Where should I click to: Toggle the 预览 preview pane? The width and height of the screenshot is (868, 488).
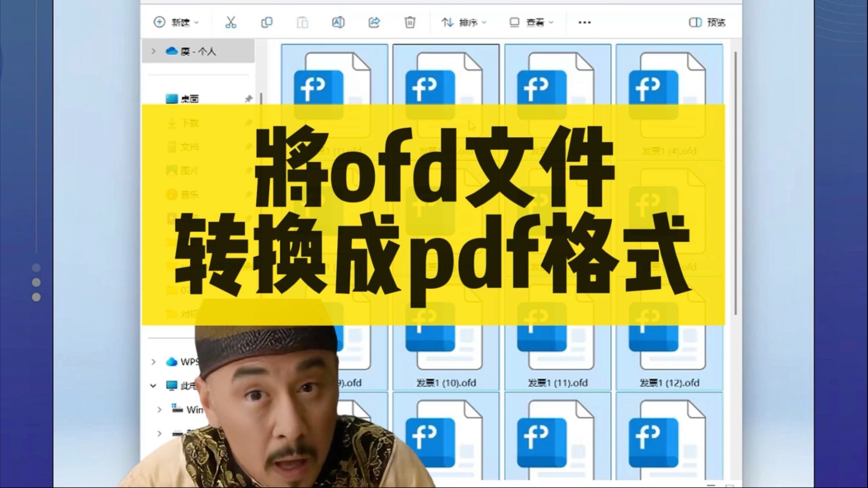click(x=708, y=22)
